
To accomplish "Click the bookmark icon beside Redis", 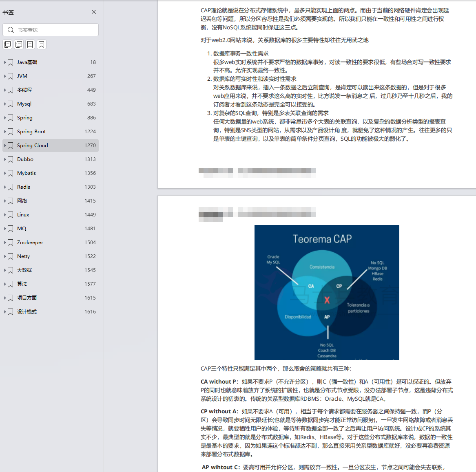I will (11, 187).
